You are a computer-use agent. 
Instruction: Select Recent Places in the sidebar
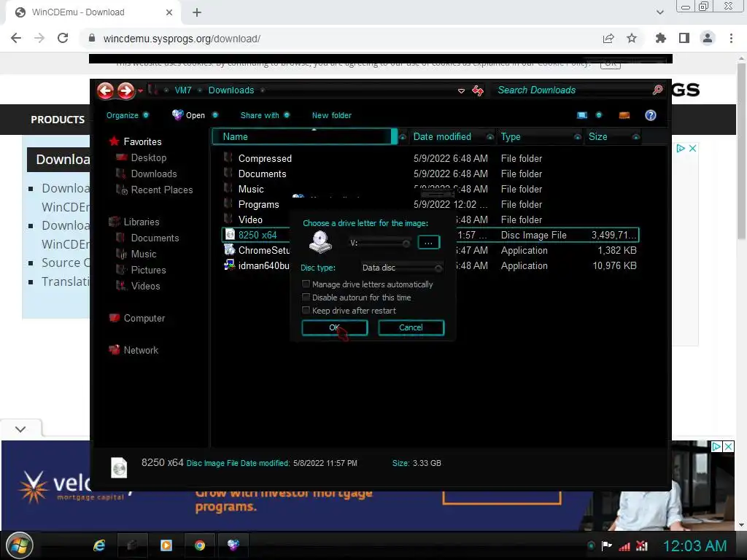click(x=155, y=190)
